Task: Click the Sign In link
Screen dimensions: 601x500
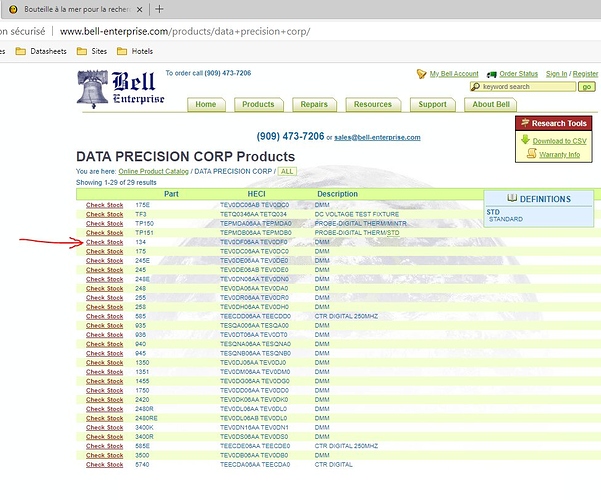Action: coord(557,74)
